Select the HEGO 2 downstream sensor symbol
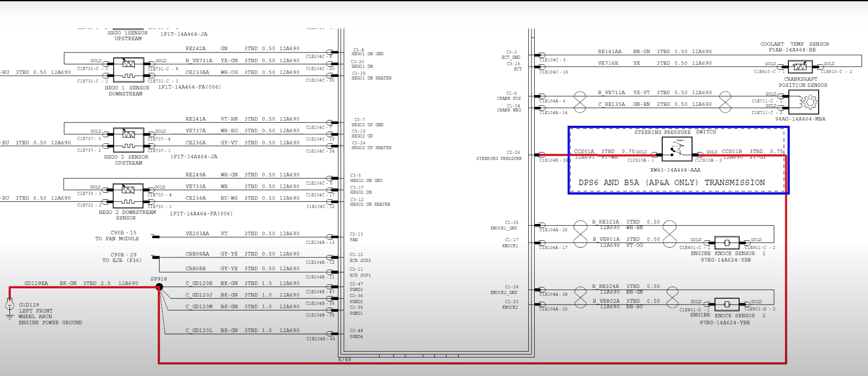 128,195
